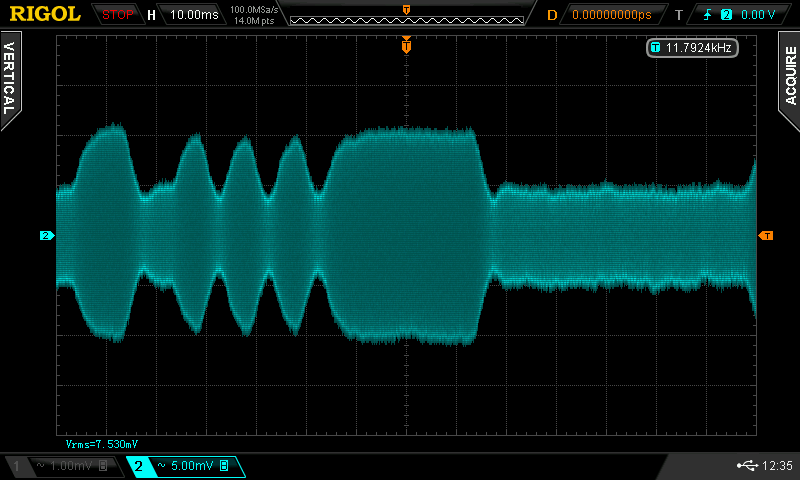Click the waveform memory overview bar

407,20
